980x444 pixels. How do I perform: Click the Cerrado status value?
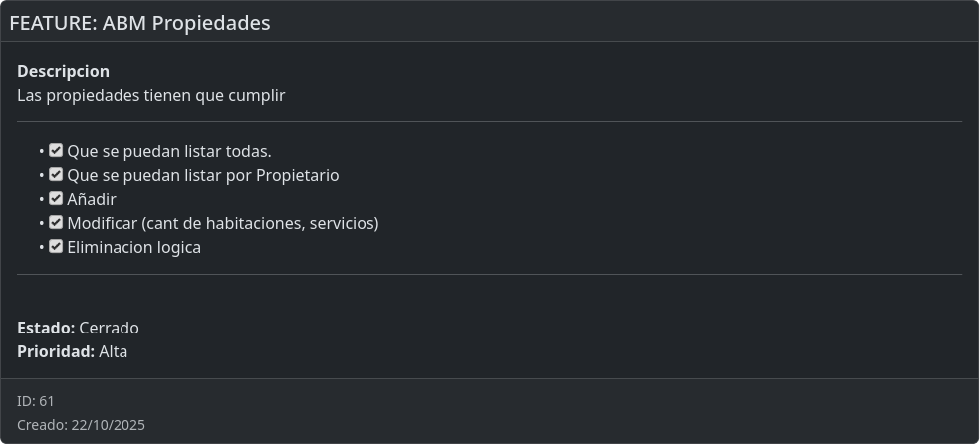tap(110, 329)
